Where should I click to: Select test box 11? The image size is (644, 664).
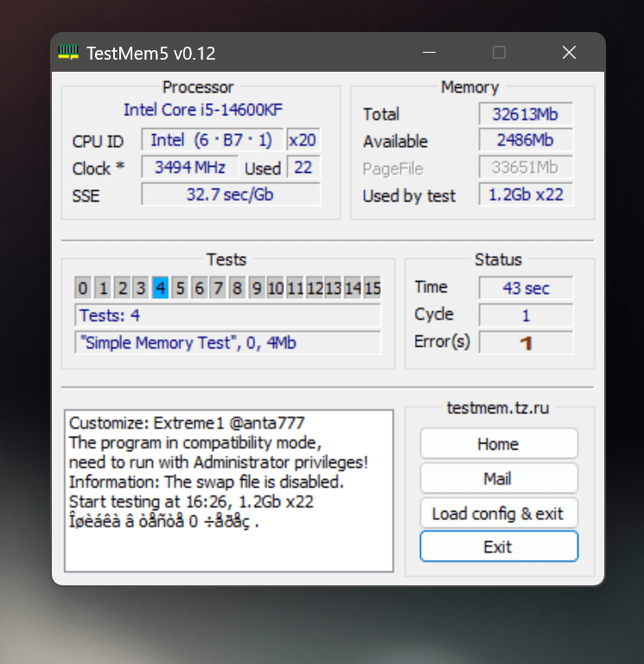pyautogui.click(x=295, y=288)
